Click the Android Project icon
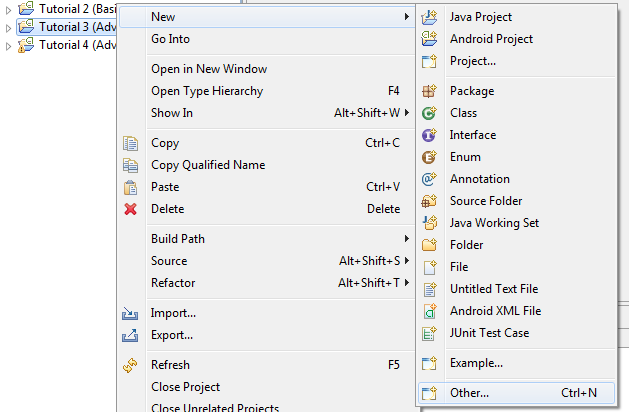This screenshot has width=629, height=412. click(x=430, y=39)
